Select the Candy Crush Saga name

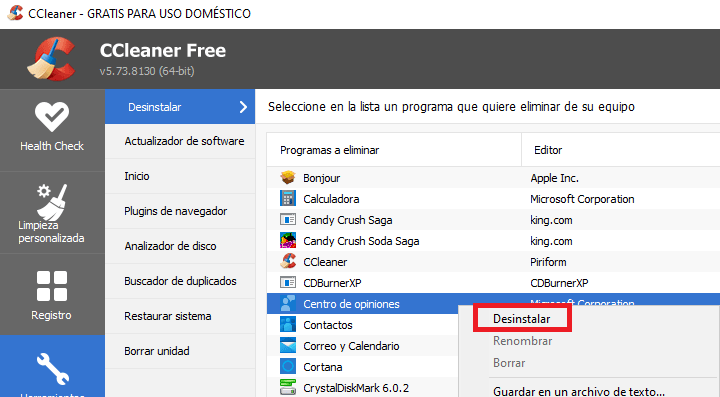348,220
